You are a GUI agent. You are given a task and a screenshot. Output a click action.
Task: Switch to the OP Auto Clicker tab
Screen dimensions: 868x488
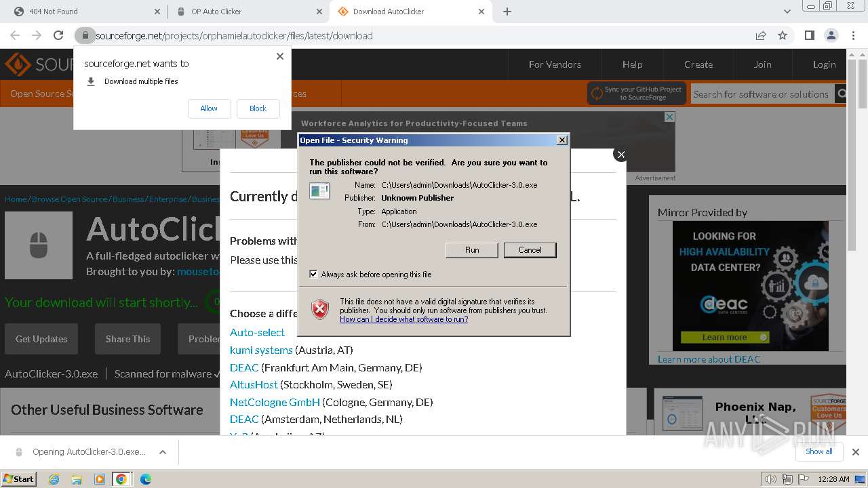tap(248, 12)
